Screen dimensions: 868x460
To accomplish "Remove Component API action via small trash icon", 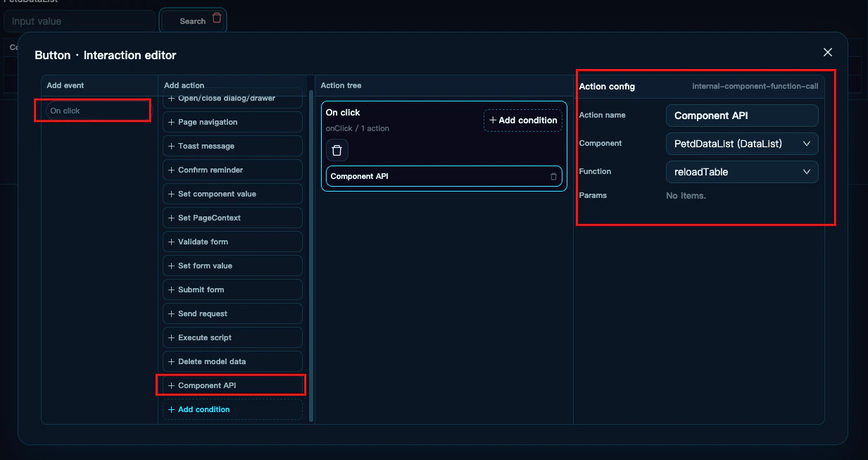I will tap(553, 177).
